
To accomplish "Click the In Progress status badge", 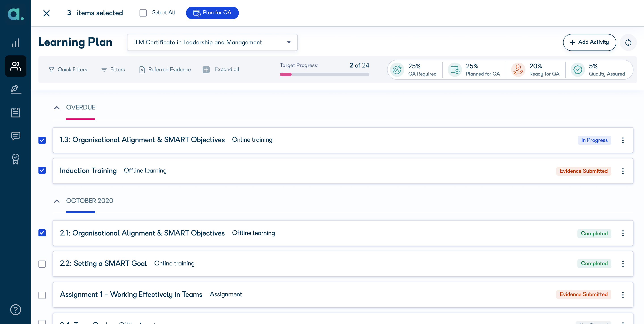I will (594, 140).
